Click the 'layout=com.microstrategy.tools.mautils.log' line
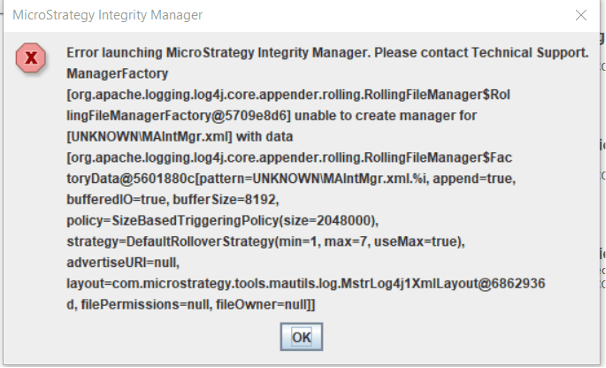Viewport: 606px width, 368px height. coord(306,283)
